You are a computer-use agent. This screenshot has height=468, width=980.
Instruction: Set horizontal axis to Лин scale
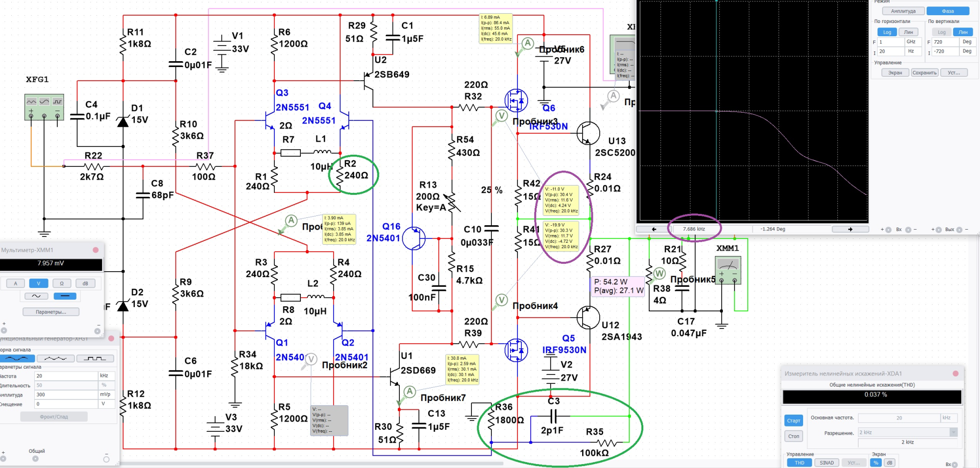tap(908, 32)
